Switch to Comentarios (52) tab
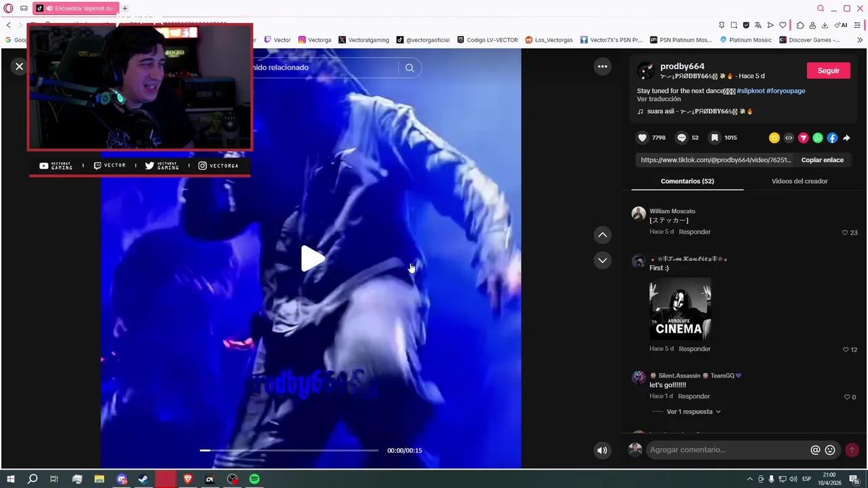 (687, 181)
